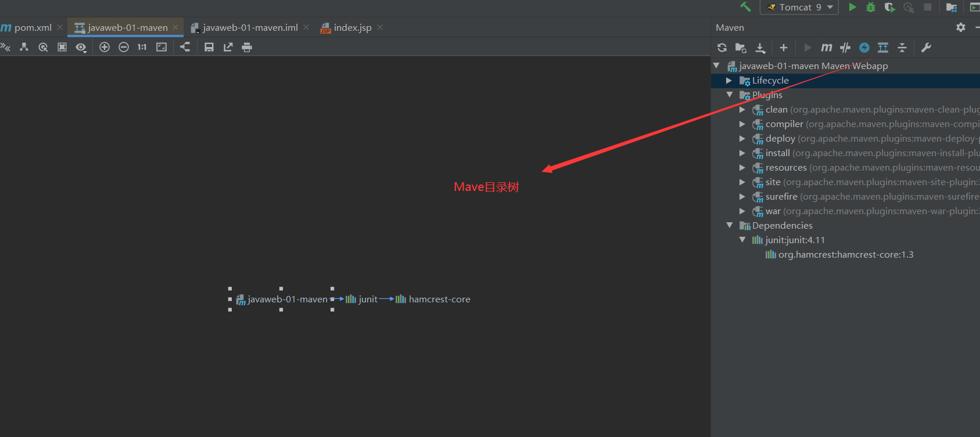Collapse all nodes in Maven tree
The height and width of the screenshot is (437, 980).
click(902, 48)
